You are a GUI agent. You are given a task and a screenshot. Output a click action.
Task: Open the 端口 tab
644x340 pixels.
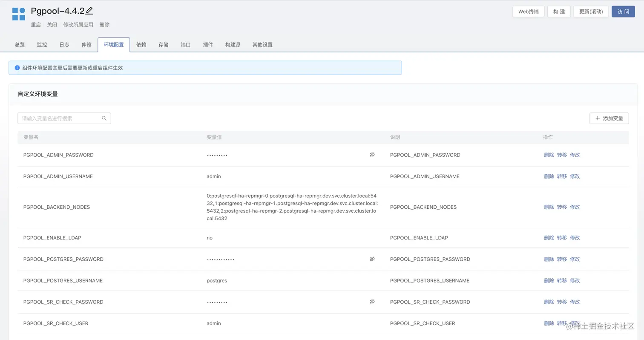coord(186,45)
